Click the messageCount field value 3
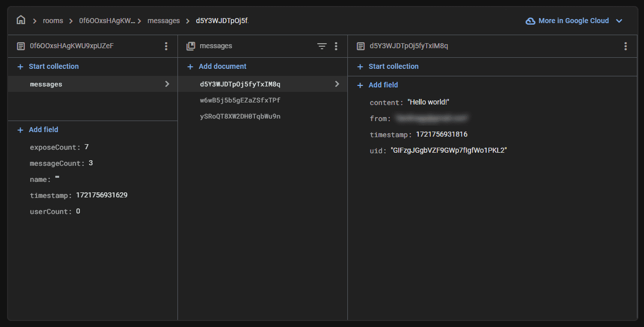This screenshot has width=644, height=327. (90, 163)
